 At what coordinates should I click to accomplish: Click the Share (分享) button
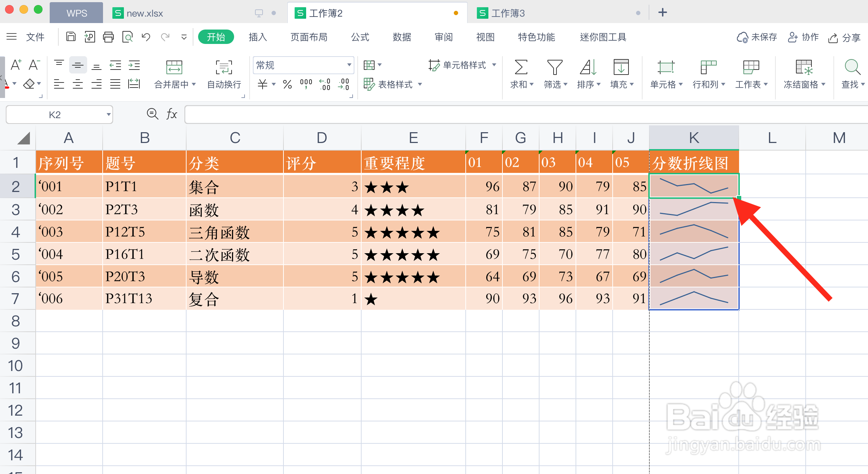pos(844,37)
